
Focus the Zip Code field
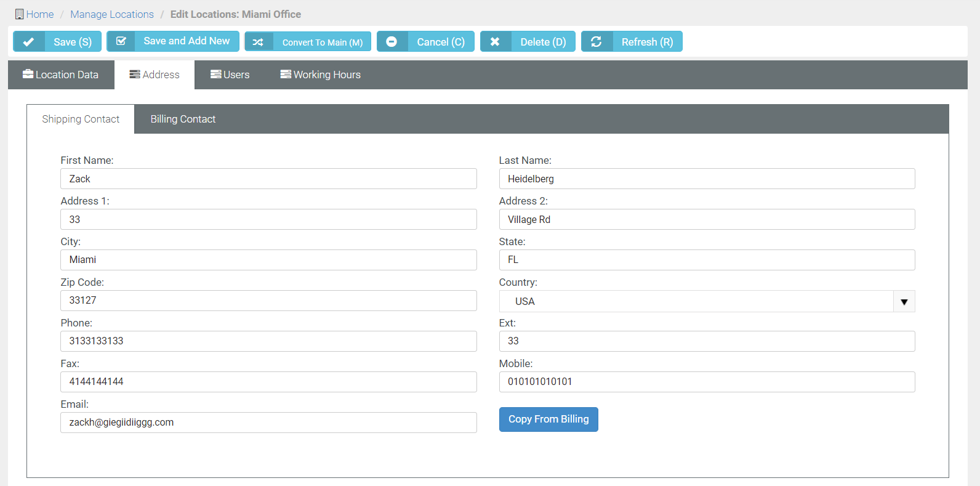pos(268,301)
